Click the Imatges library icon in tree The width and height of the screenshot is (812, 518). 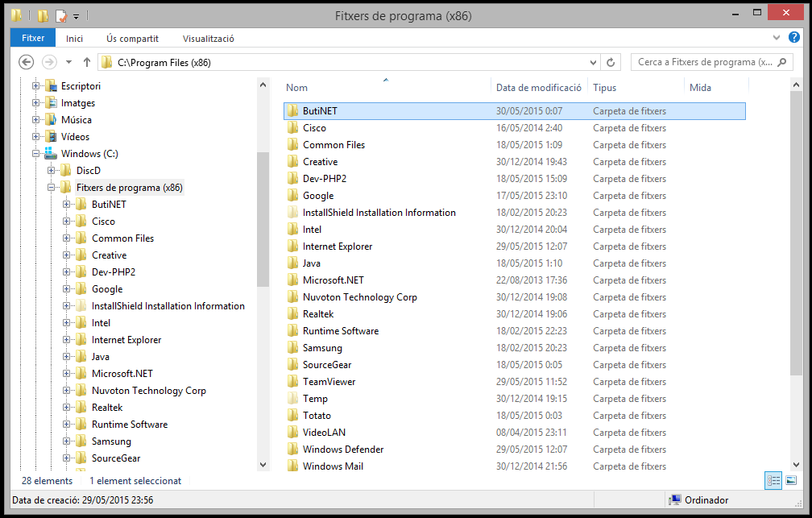tap(51, 102)
